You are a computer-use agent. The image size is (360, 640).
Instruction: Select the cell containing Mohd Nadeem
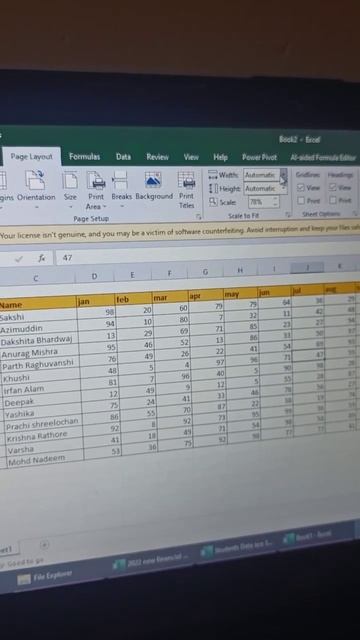46,460
